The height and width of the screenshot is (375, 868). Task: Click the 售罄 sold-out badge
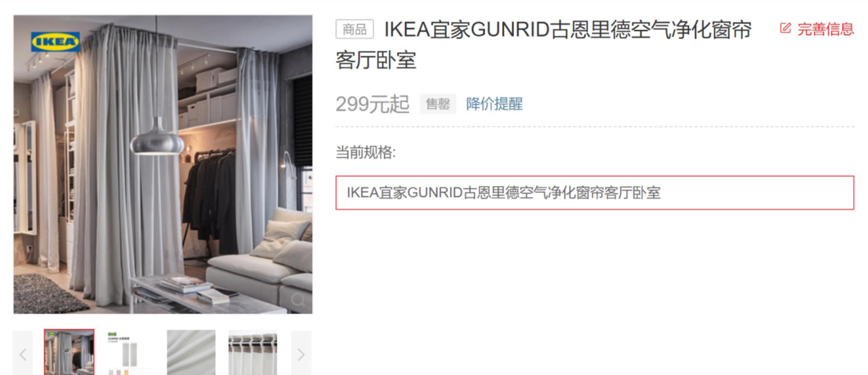coord(438,104)
